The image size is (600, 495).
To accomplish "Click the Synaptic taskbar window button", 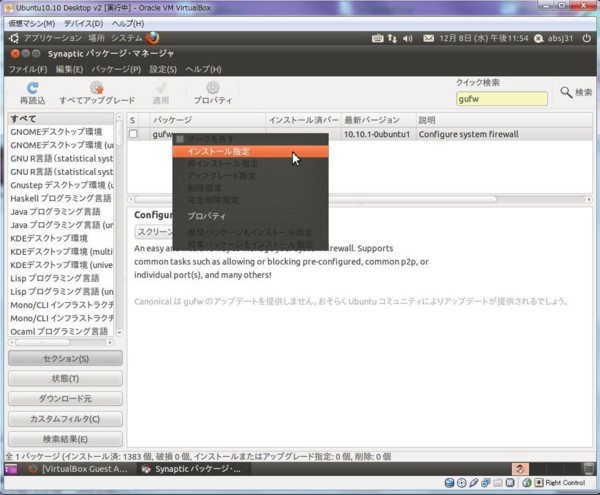I will coord(193,469).
